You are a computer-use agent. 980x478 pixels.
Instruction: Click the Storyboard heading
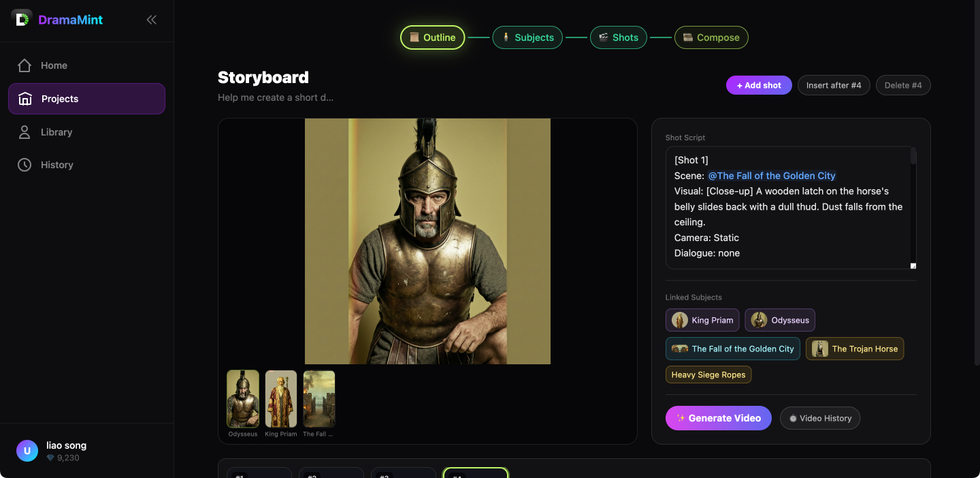pos(263,78)
